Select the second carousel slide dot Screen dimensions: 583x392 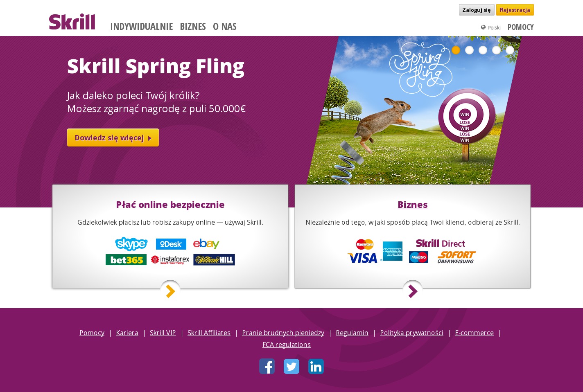(x=470, y=50)
